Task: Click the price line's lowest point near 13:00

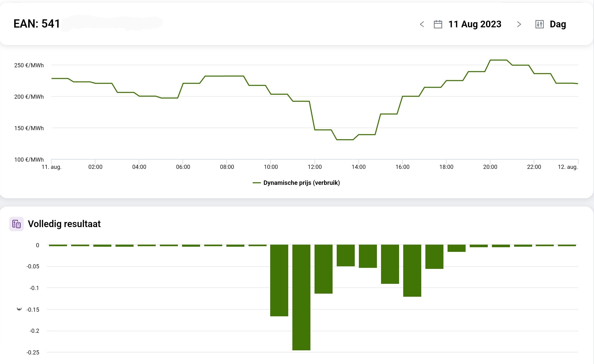Action: (x=345, y=140)
